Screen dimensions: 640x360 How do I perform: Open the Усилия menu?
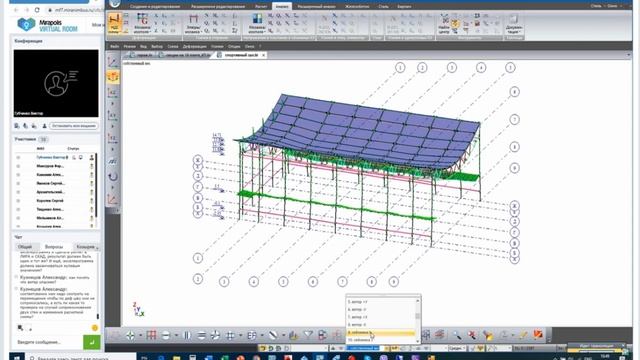(x=217, y=47)
